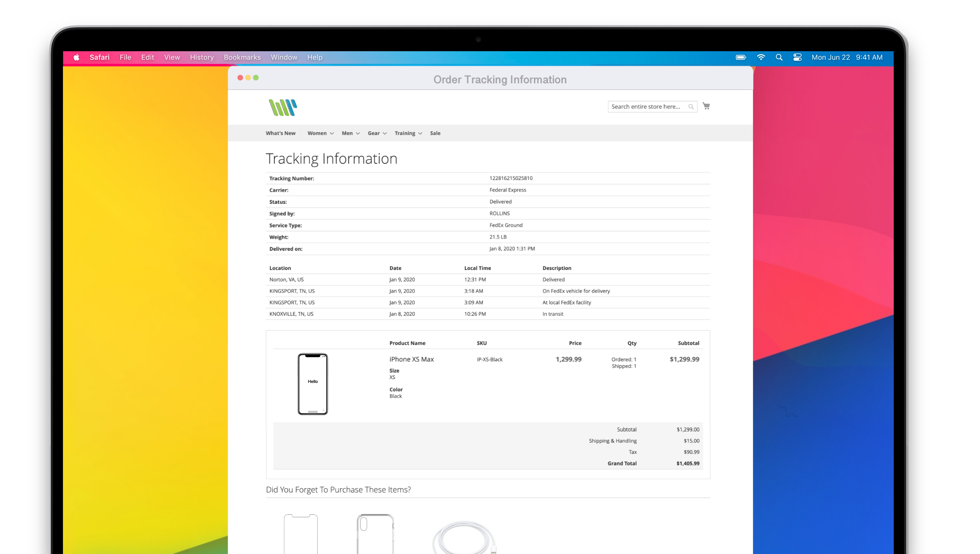The image size is (980, 554).
Task: Open the charging cable suggested item
Action: [464, 537]
